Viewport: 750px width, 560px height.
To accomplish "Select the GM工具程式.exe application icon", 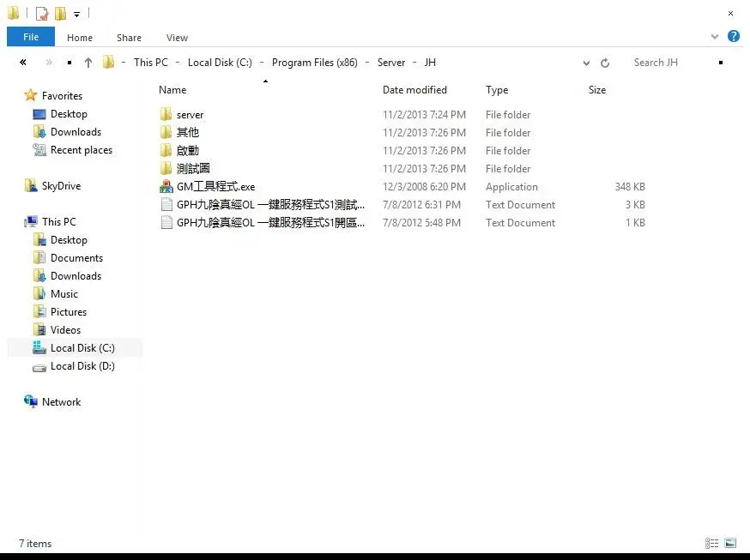I will (x=166, y=186).
